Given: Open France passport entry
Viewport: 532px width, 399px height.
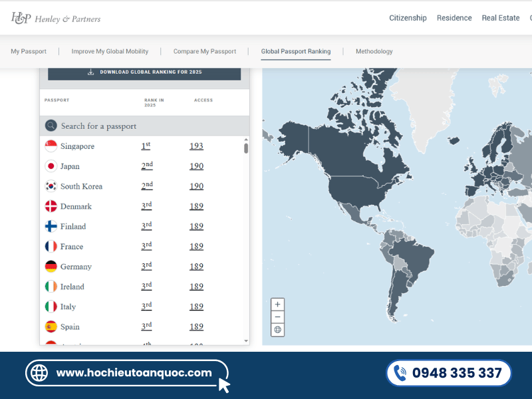Looking at the screenshot, I should pos(72,246).
